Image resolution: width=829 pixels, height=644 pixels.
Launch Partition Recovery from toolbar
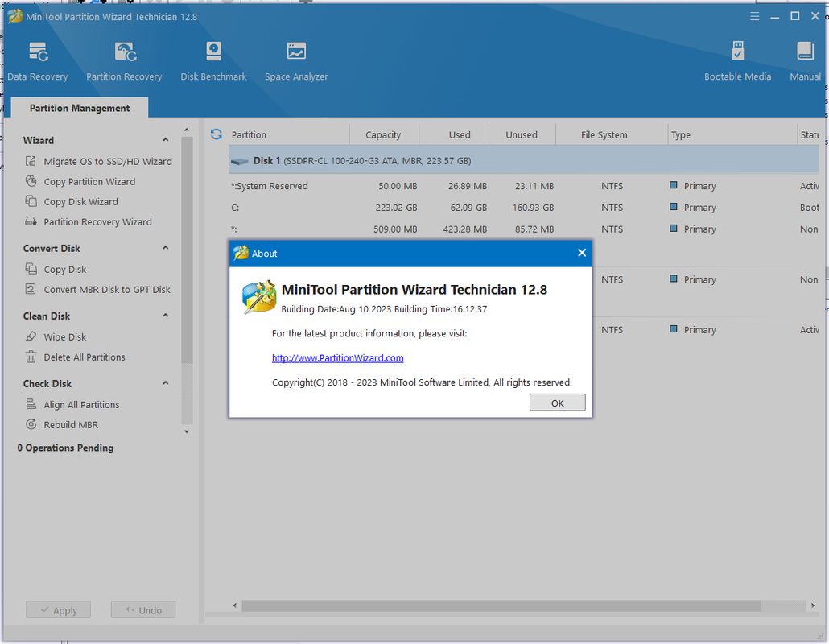pyautogui.click(x=124, y=61)
